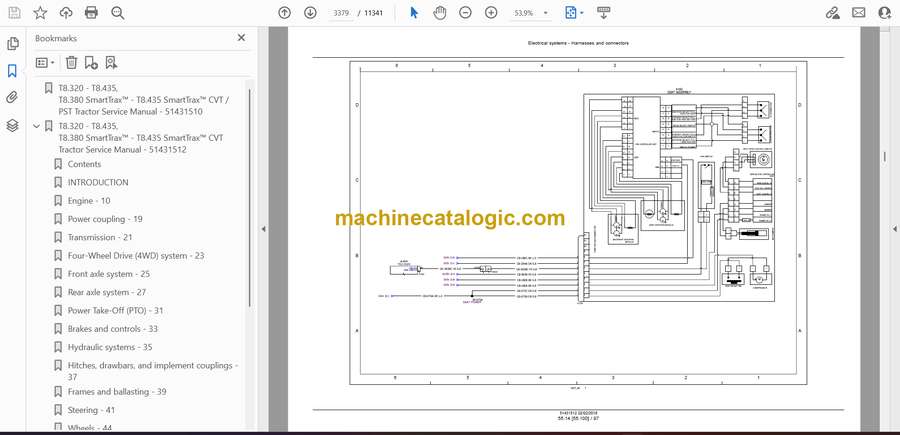Toggle the bookmarks panel icon in sidebar
The image size is (900, 435).
[x=12, y=71]
